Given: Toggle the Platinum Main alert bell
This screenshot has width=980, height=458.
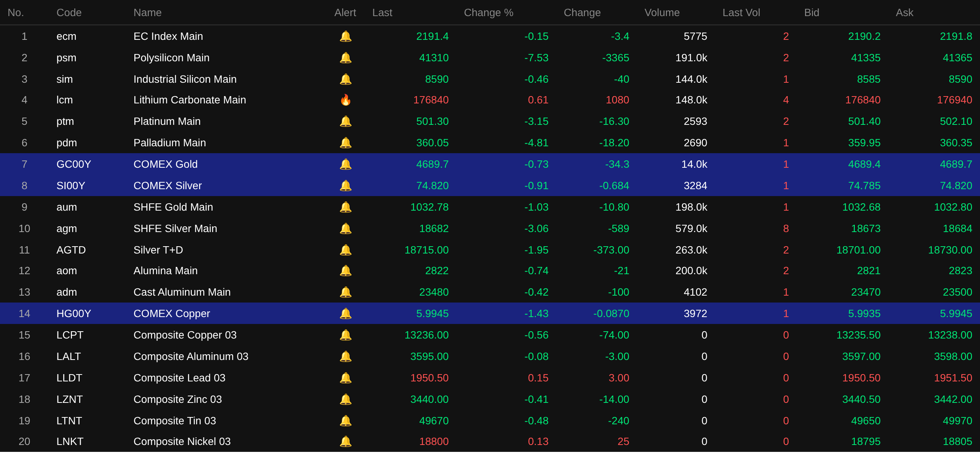Looking at the screenshot, I should (x=345, y=121).
